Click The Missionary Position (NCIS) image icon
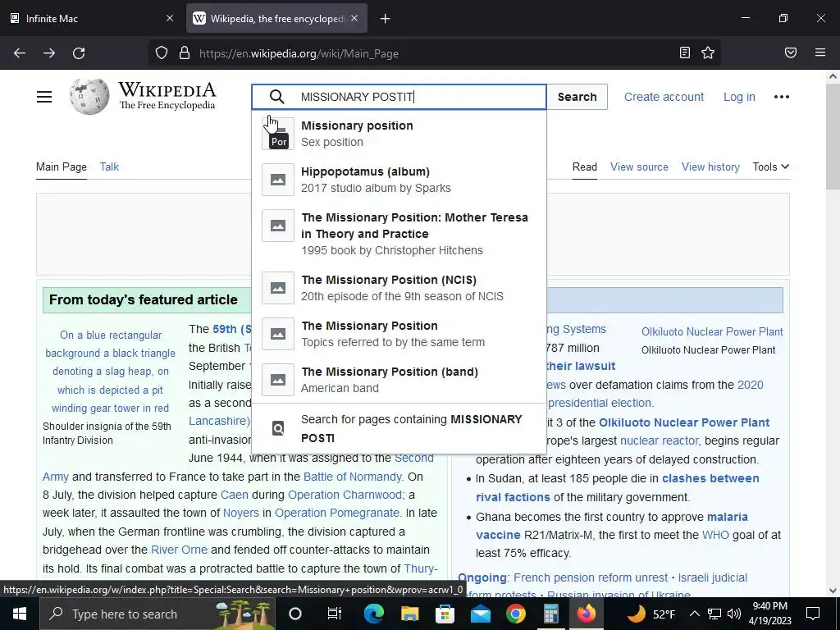The width and height of the screenshot is (840, 630). click(278, 288)
